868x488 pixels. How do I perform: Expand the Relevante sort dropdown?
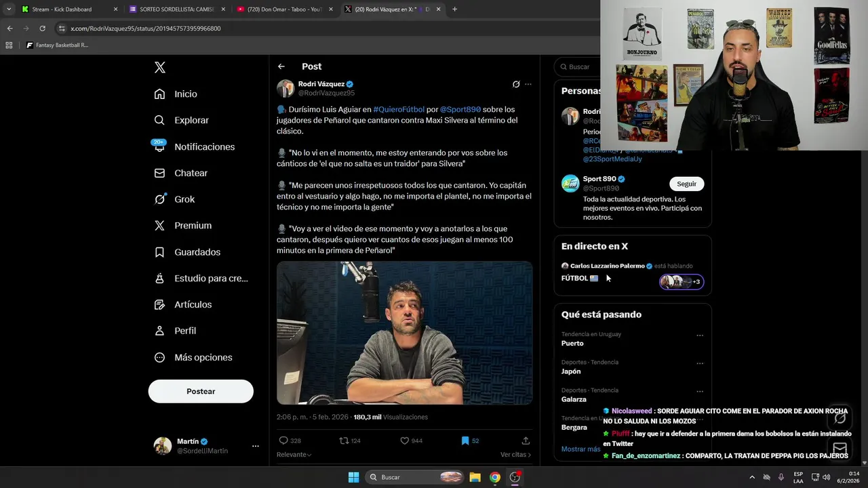[294, 455]
